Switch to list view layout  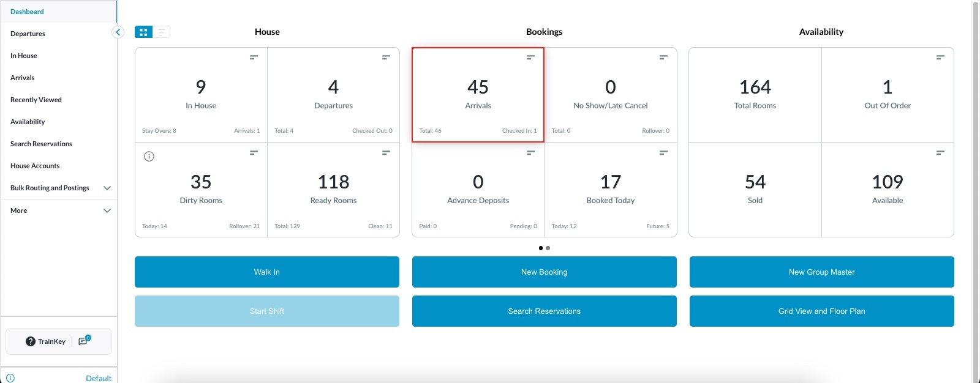tap(161, 32)
